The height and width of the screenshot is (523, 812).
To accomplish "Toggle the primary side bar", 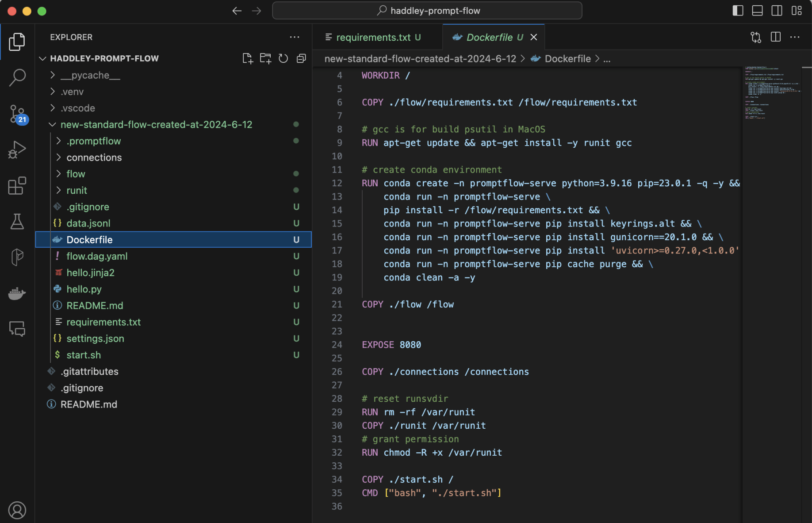I will [738, 11].
